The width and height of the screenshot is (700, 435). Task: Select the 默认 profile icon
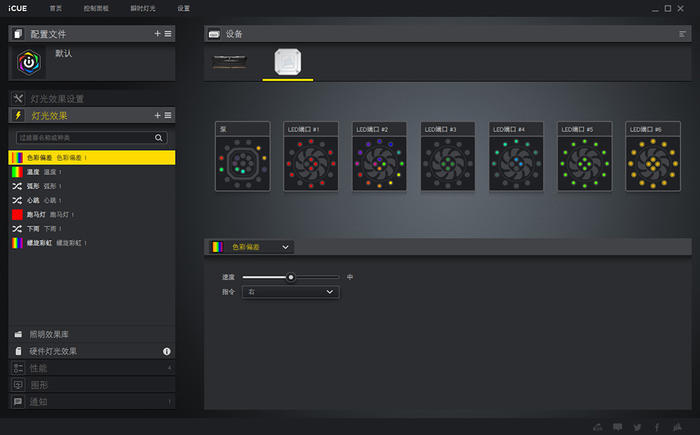[29, 63]
